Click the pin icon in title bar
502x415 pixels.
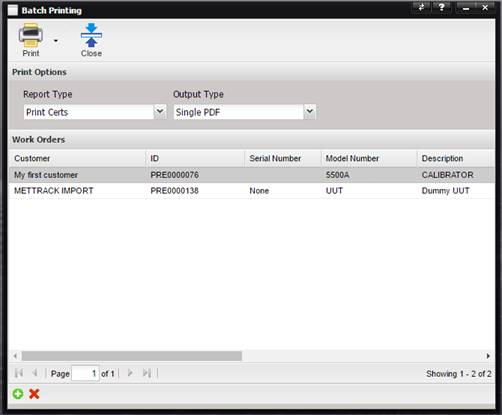click(x=421, y=7)
